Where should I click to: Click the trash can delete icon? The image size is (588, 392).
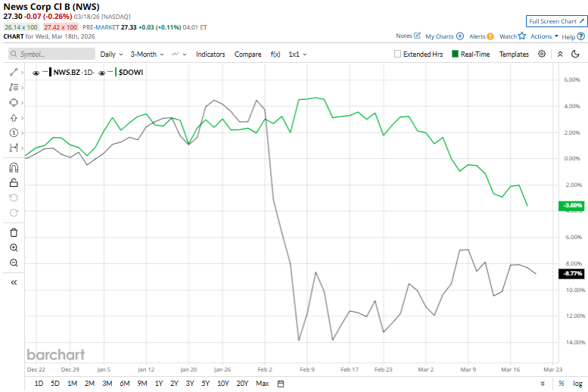point(14,232)
